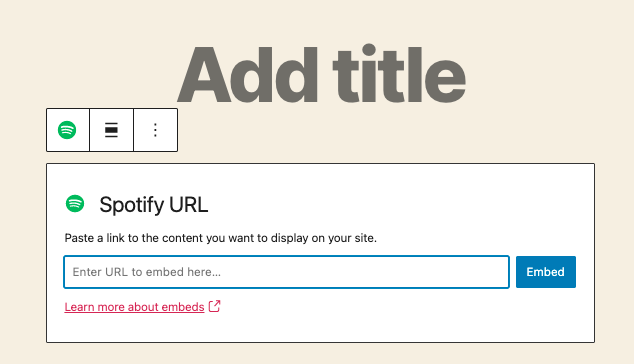Submit the URL using Embed

pos(545,272)
